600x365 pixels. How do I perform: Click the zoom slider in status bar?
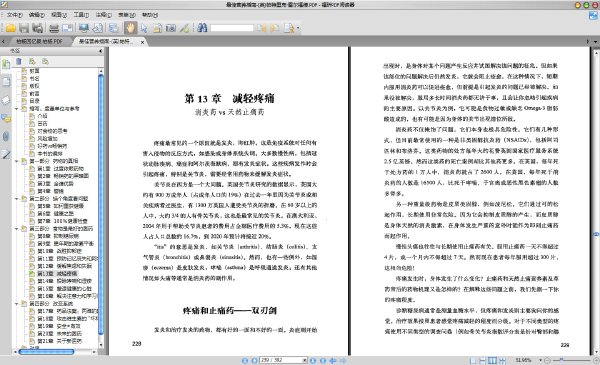(570, 360)
